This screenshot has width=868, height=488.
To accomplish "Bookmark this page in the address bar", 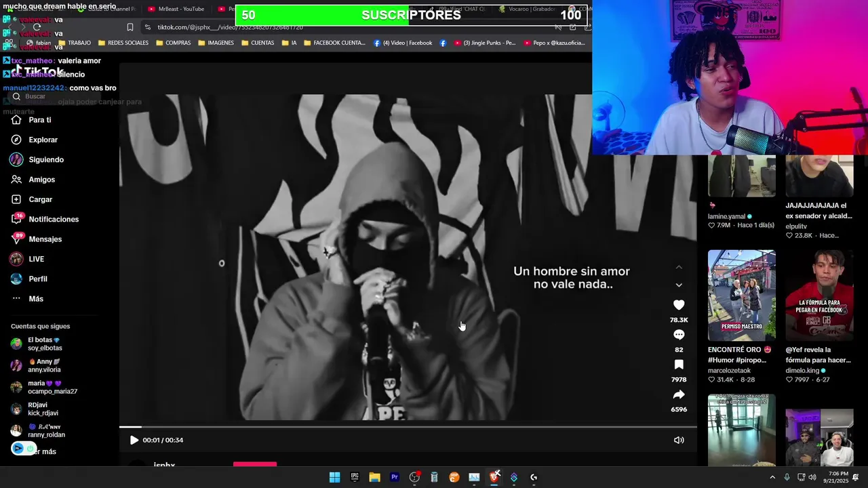I will point(130,27).
